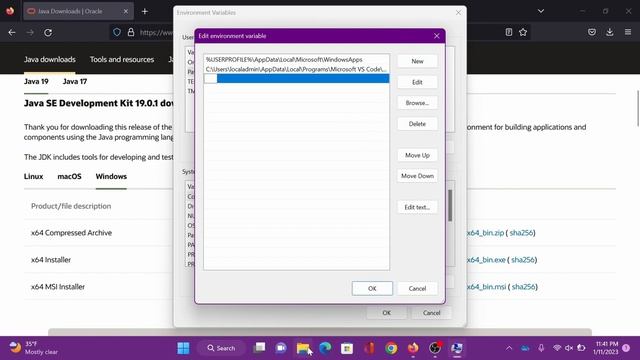
Task: Select the Microsoft VS Code path entry
Action: coord(296,69)
